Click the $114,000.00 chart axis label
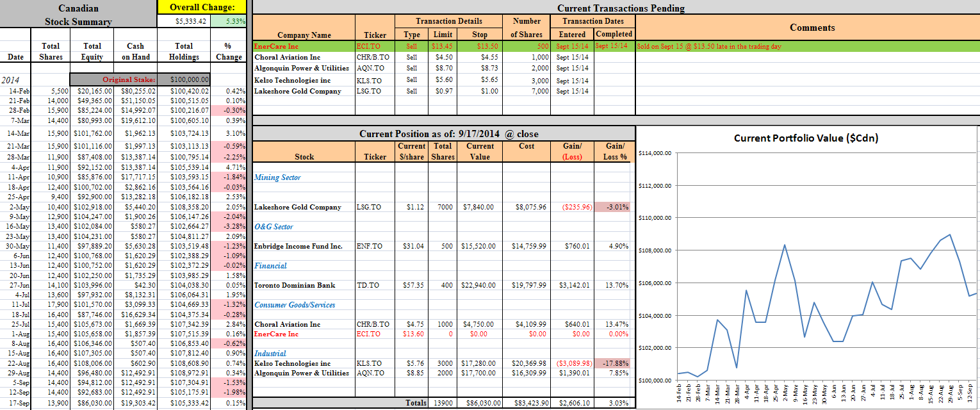 (655, 154)
